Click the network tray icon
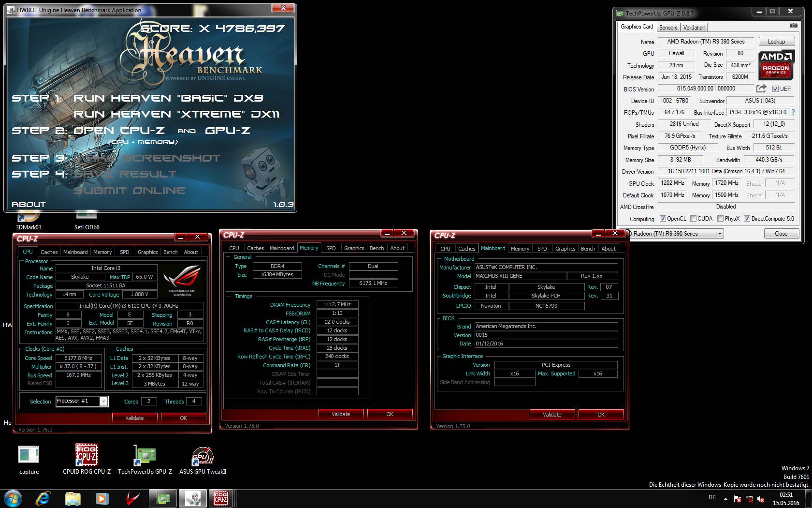Image resolution: width=812 pixels, height=508 pixels. click(749, 498)
